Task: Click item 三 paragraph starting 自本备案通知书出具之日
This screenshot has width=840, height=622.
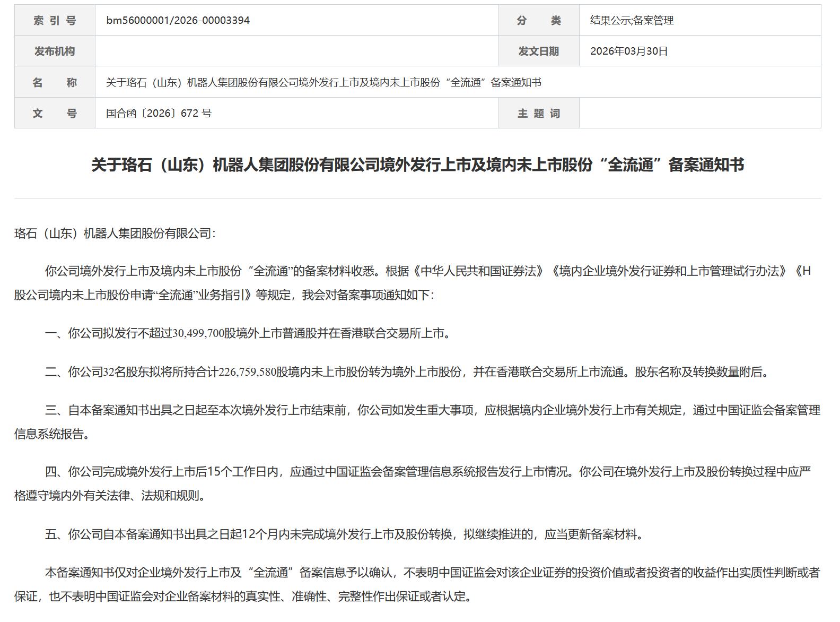Action: pyautogui.click(x=418, y=422)
